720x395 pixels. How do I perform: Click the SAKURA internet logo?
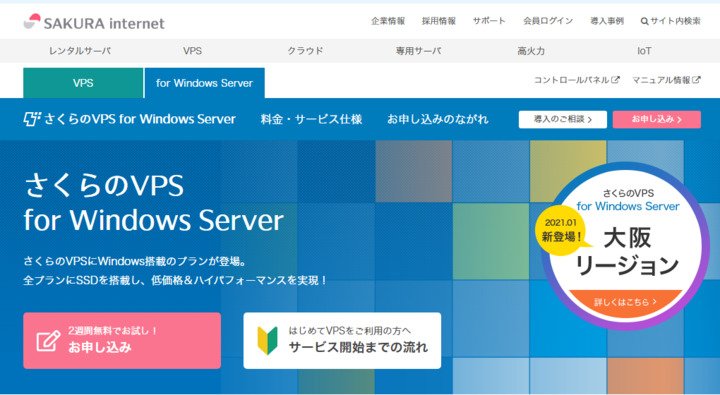(x=94, y=22)
